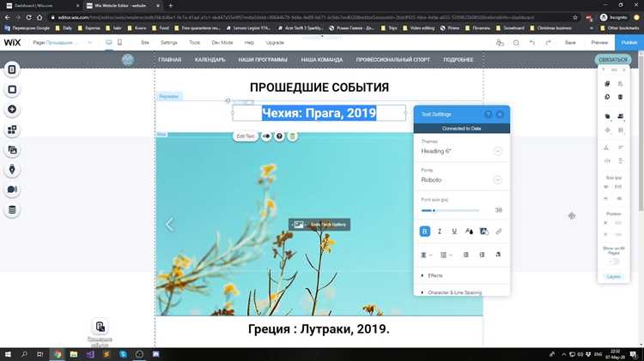Adjust the font size slider
The width and height of the screenshot is (644, 361).
coord(434,210)
